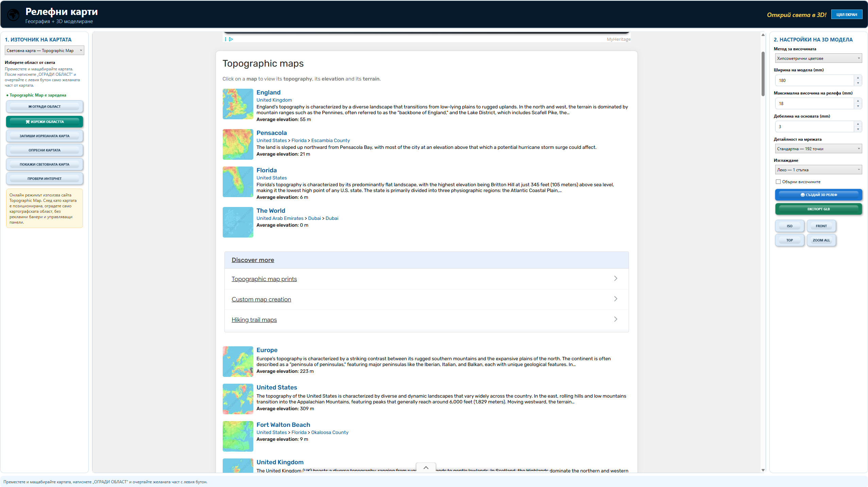Click the Ширина на модела input field
868x487 pixels.
pos(814,81)
